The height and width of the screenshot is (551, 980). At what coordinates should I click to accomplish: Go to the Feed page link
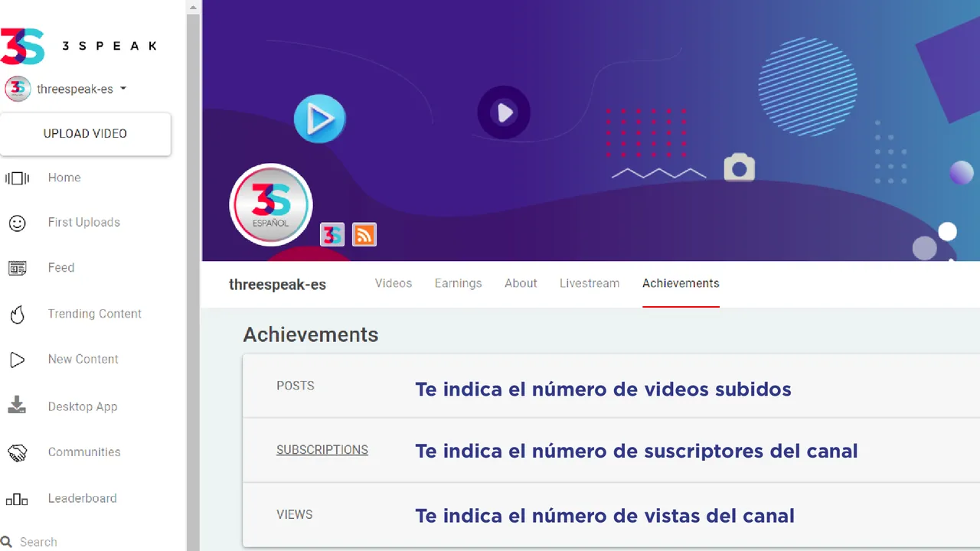pyautogui.click(x=61, y=268)
